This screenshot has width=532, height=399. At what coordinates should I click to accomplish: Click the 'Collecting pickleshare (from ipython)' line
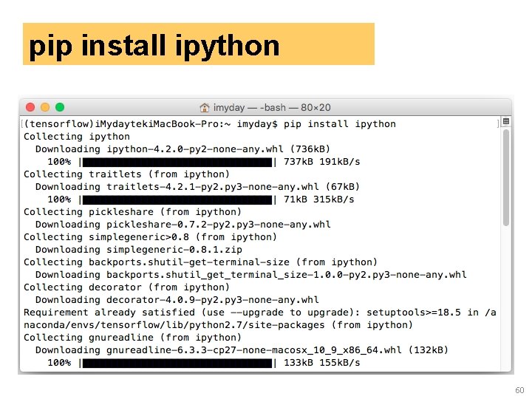tap(132, 212)
